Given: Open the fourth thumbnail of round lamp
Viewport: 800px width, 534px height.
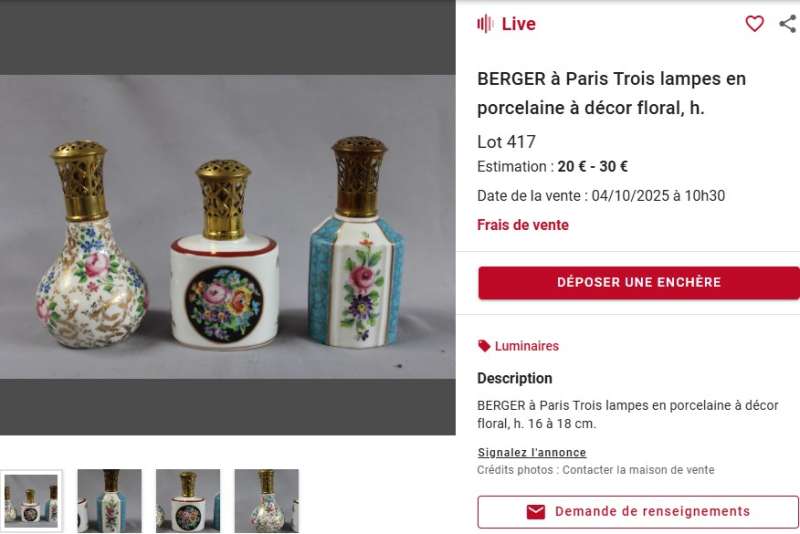Looking at the screenshot, I should [266, 500].
